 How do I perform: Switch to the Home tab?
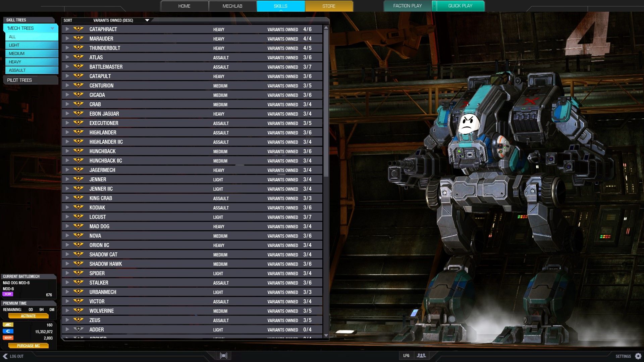pyautogui.click(x=184, y=6)
